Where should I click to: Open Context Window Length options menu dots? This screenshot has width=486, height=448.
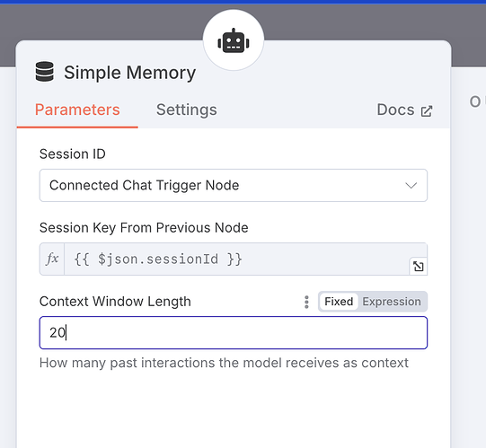coord(306,302)
